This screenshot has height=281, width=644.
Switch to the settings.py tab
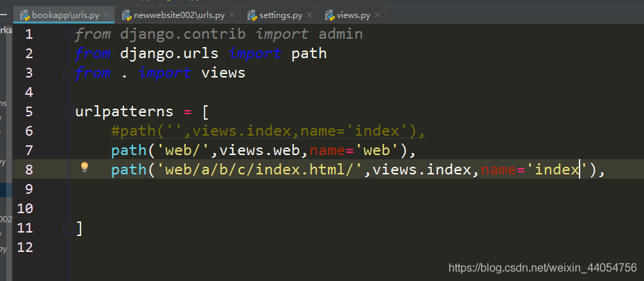pos(280,16)
